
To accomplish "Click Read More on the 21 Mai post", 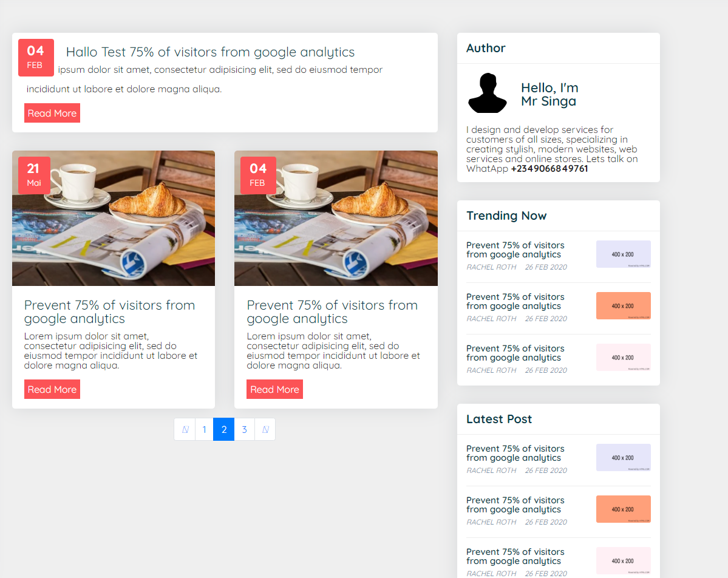I will click(x=52, y=390).
